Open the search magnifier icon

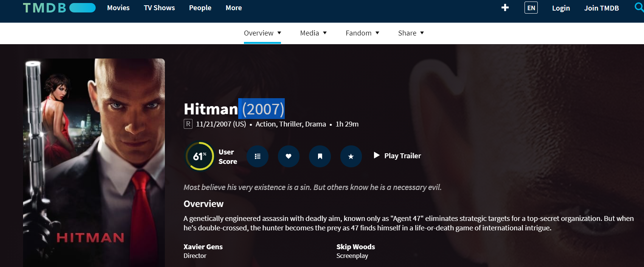click(x=639, y=7)
